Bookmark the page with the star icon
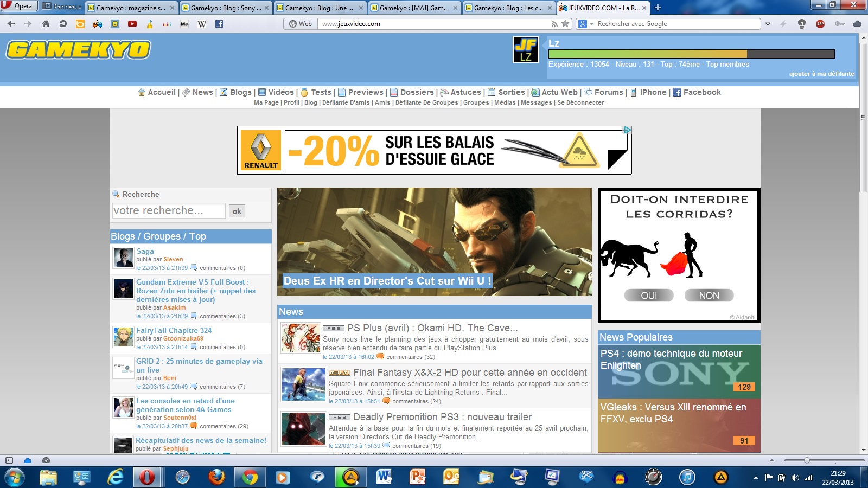This screenshot has height=488, width=868. coord(565,24)
